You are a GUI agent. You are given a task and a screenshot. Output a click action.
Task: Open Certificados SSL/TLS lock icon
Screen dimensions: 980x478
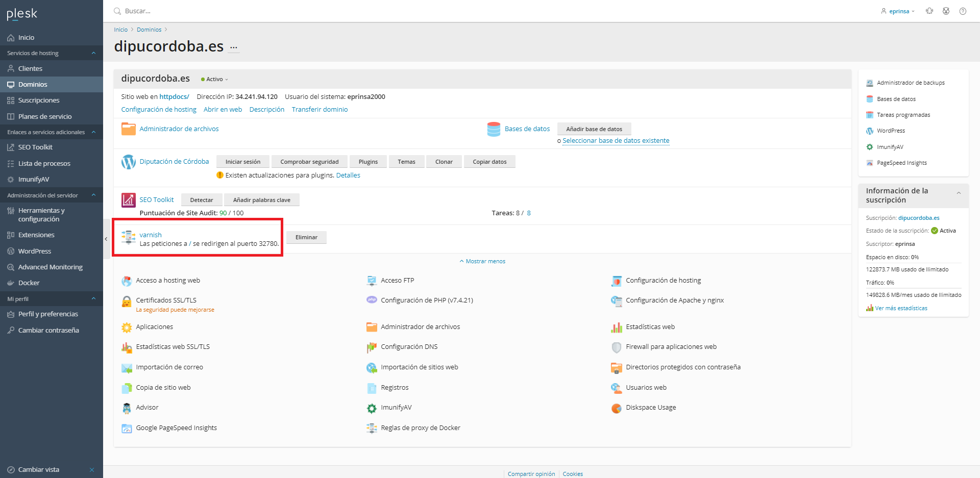(127, 301)
